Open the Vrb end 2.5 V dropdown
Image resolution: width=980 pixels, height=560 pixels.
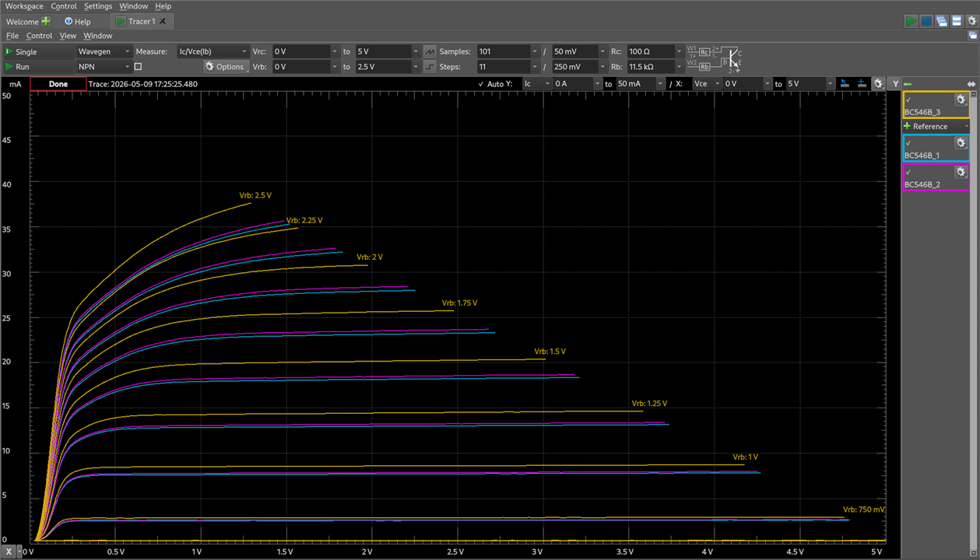pyautogui.click(x=388, y=67)
